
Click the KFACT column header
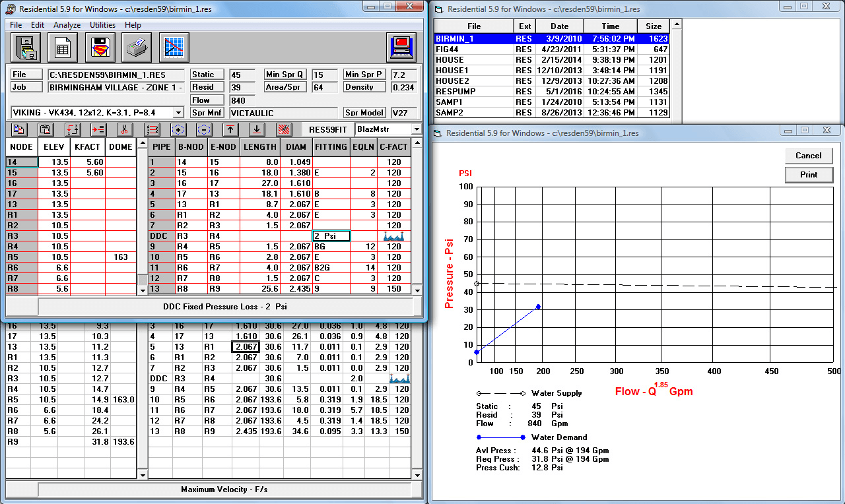pyautogui.click(x=88, y=146)
